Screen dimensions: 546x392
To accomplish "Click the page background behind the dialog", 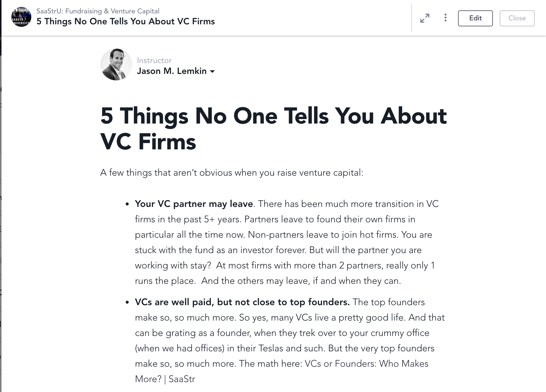I will tap(2, 198).
